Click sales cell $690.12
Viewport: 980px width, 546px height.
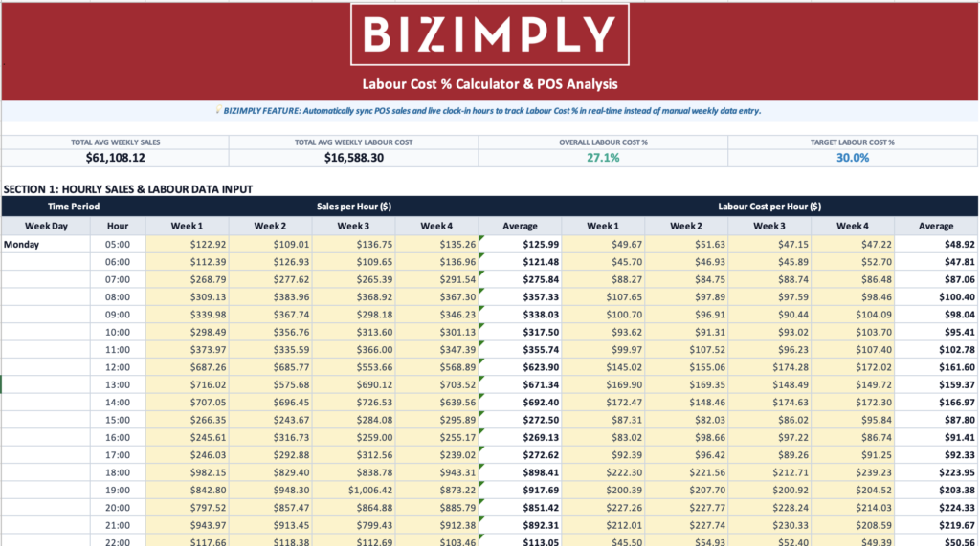(353, 384)
